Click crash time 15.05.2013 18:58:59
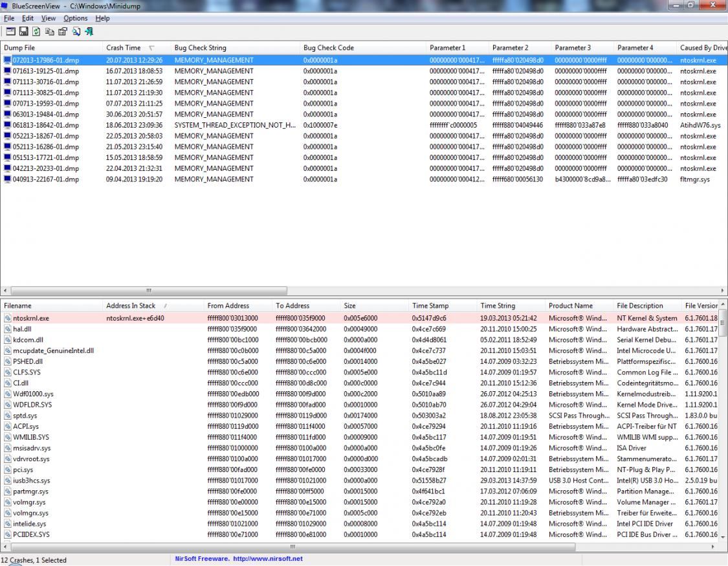 coord(134,157)
